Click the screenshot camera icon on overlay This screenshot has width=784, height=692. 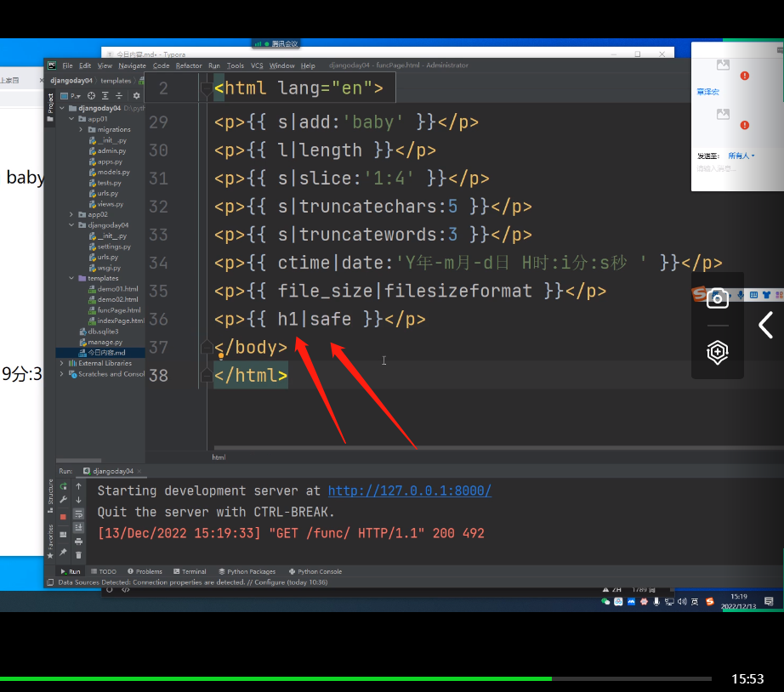coord(718,299)
